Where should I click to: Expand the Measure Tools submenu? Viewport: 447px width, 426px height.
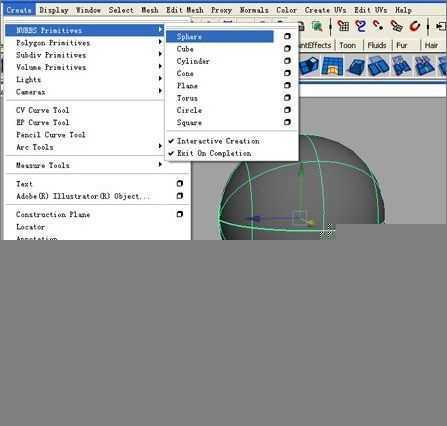pos(85,165)
